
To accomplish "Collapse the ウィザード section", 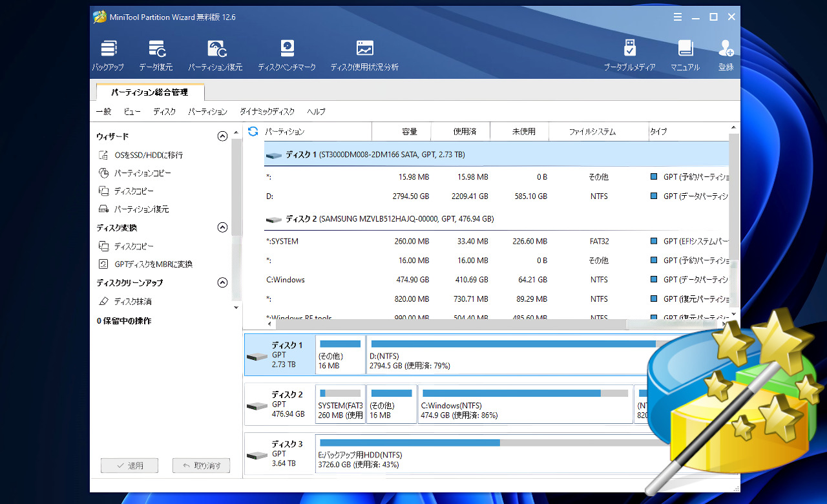I will coord(222,136).
